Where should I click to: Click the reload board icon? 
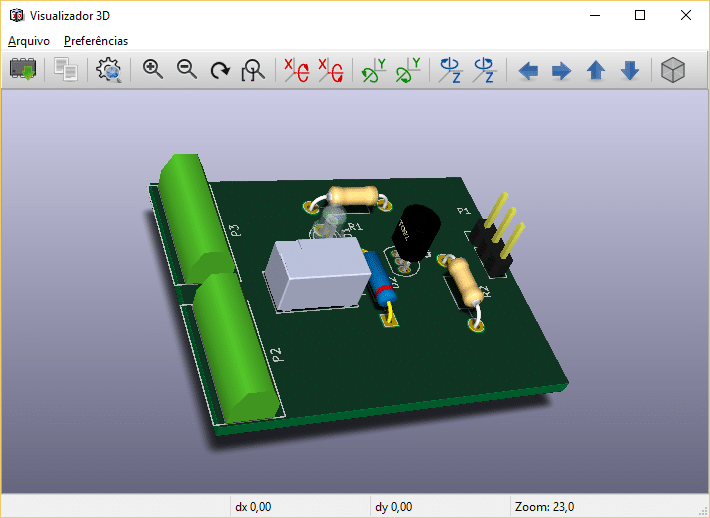[23, 70]
